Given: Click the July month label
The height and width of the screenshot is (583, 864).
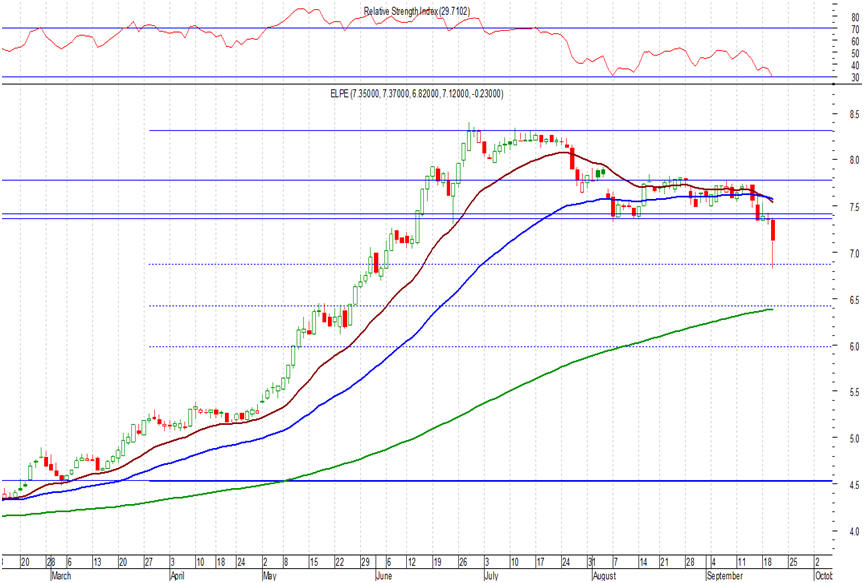Looking at the screenshot, I should 492,576.
